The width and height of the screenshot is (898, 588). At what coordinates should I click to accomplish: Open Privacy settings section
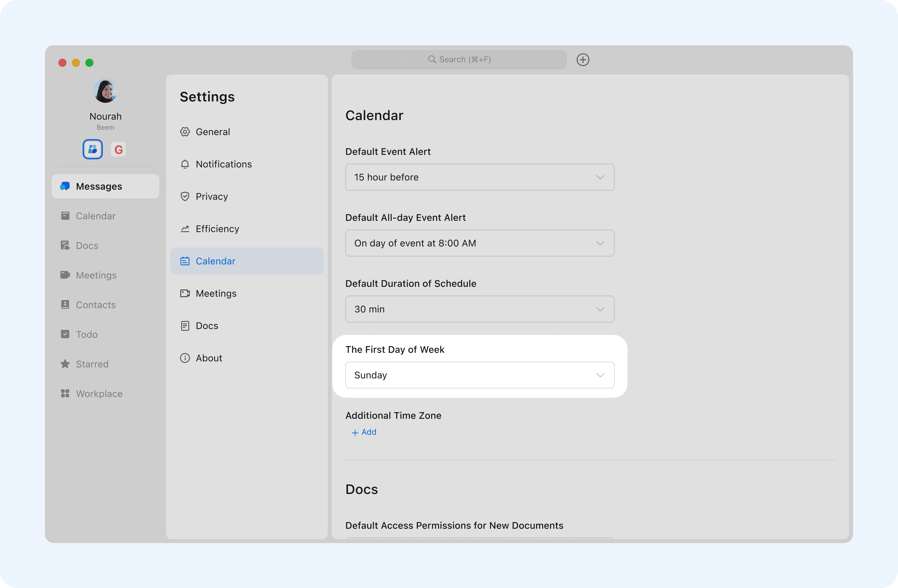click(211, 196)
